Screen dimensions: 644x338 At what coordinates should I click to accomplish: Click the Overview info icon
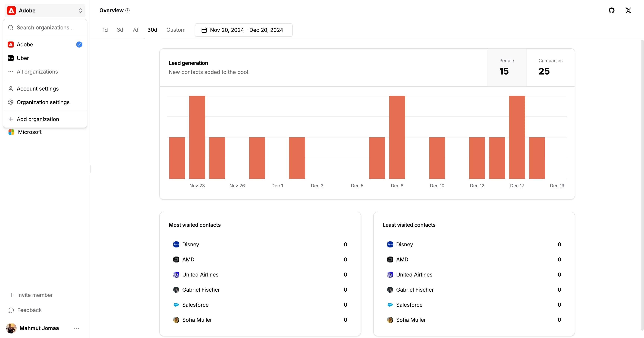click(127, 10)
